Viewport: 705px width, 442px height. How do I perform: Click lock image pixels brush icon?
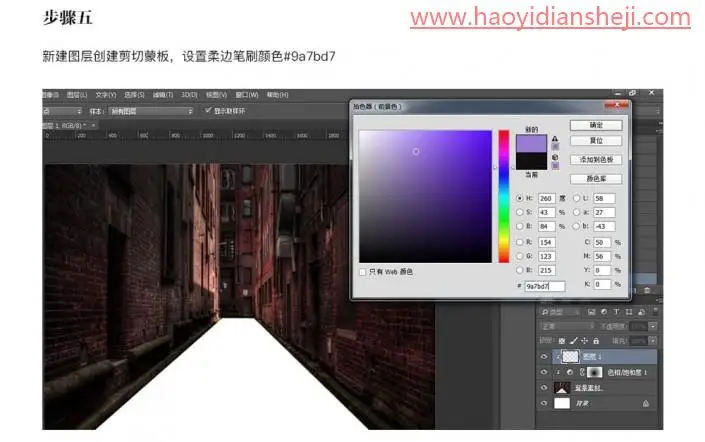[x=573, y=341]
